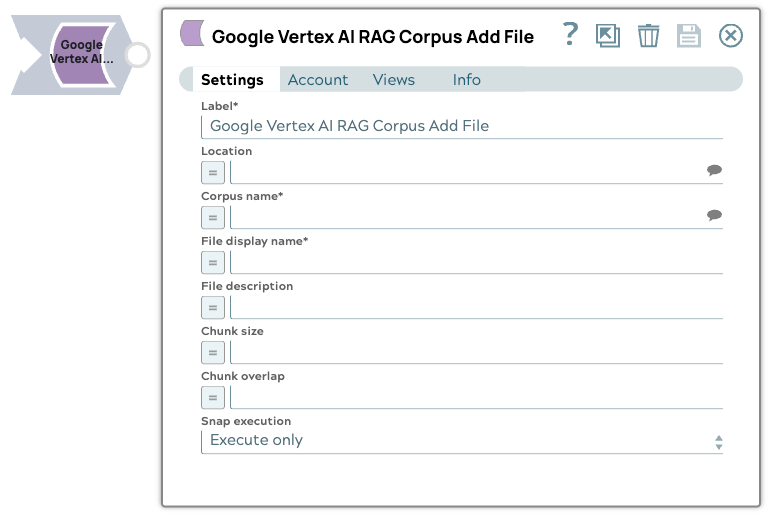Image resolution: width=773 pixels, height=517 pixels.
Task: Toggle expression for File description field
Action: click(x=213, y=307)
